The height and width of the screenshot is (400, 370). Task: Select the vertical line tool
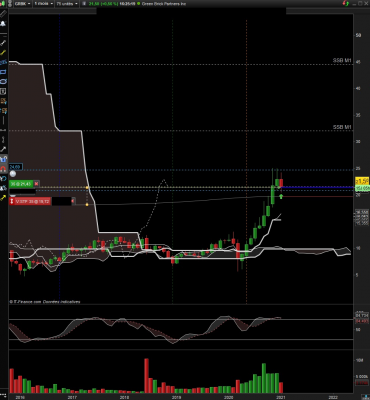3,120
